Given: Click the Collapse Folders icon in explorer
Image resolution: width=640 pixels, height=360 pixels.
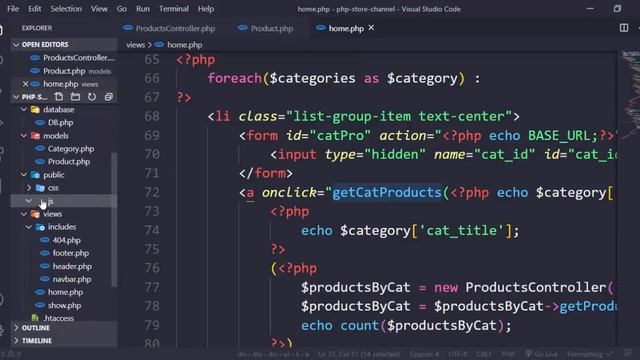Looking at the screenshot, I should [x=109, y=97].
